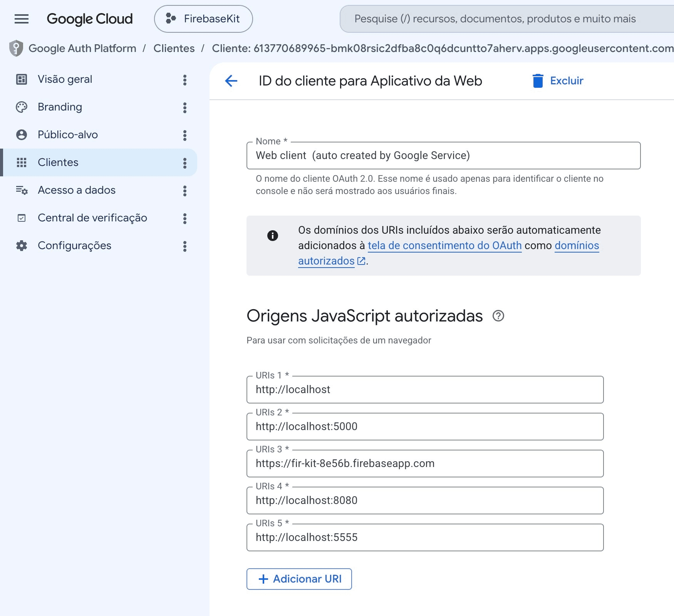The height and width of the screenshot is (616, 674).
Task: Click the Excluir trash icon
Action: click(x=538, y=81)
